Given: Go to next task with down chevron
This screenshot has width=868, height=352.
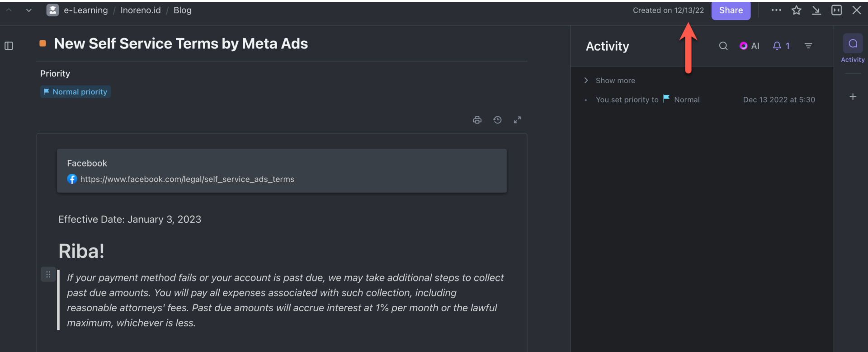Looking at the screenshot, I should coord(29,10).
